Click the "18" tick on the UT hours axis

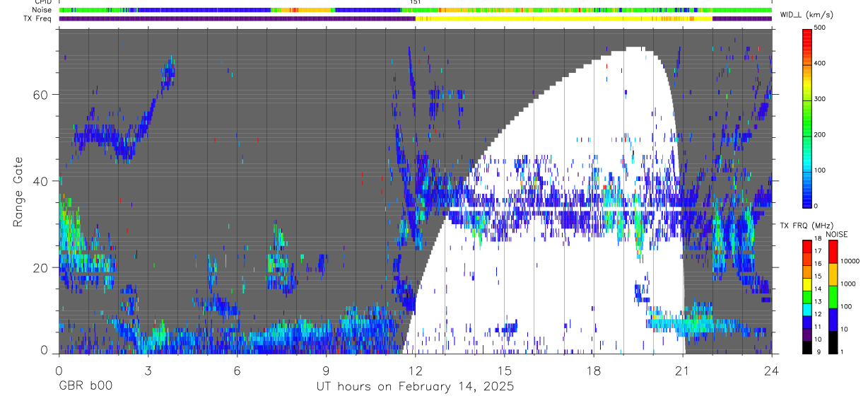[593, 371]
